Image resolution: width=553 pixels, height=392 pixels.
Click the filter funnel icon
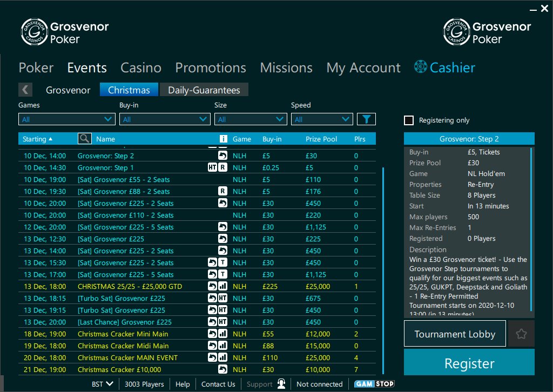(x=366, y=119)
